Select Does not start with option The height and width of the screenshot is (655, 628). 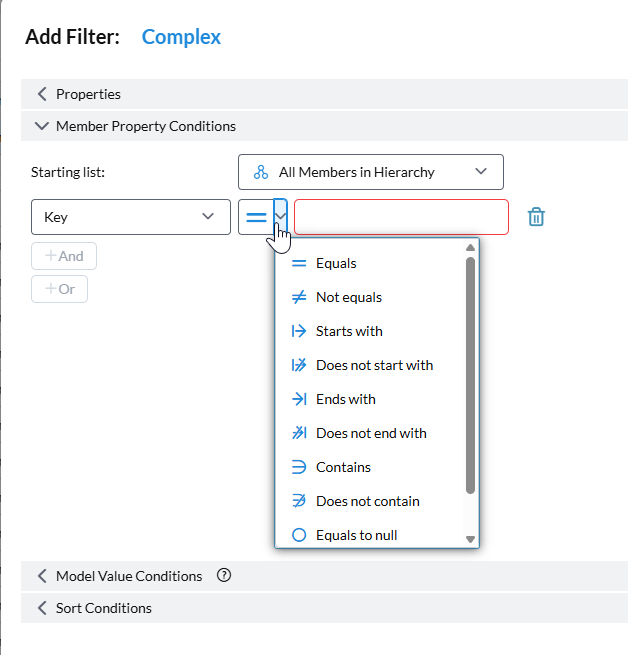click(374, 366)
